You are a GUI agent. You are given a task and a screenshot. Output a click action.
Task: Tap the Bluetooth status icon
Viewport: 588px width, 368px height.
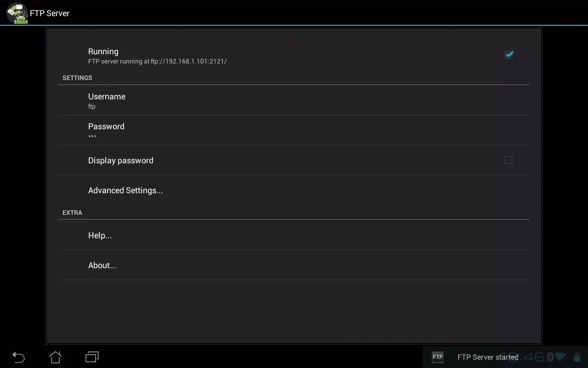coord(550,357)
